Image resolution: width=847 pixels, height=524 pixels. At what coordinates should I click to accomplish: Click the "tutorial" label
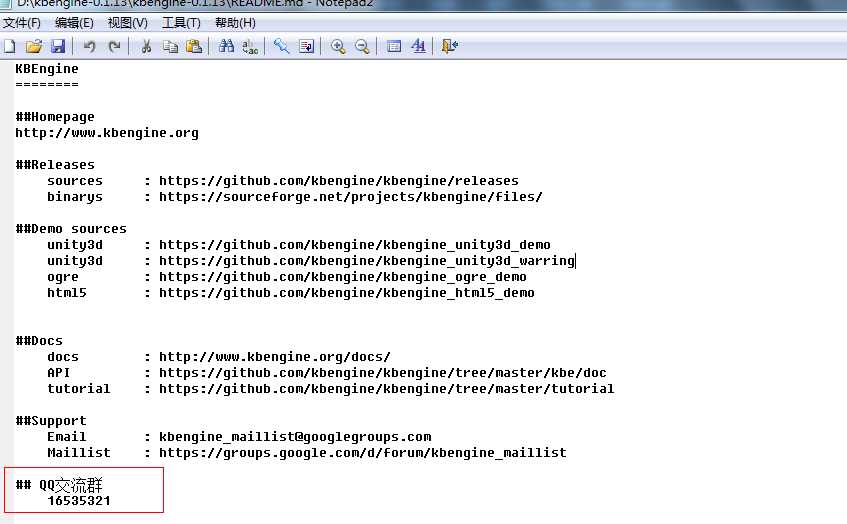(78, 389)
